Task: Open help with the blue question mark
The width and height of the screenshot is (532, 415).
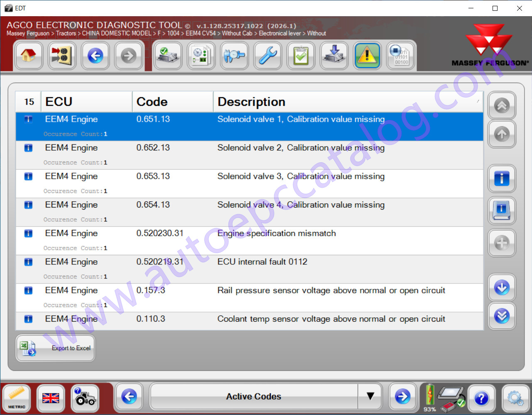Action: 481,398
